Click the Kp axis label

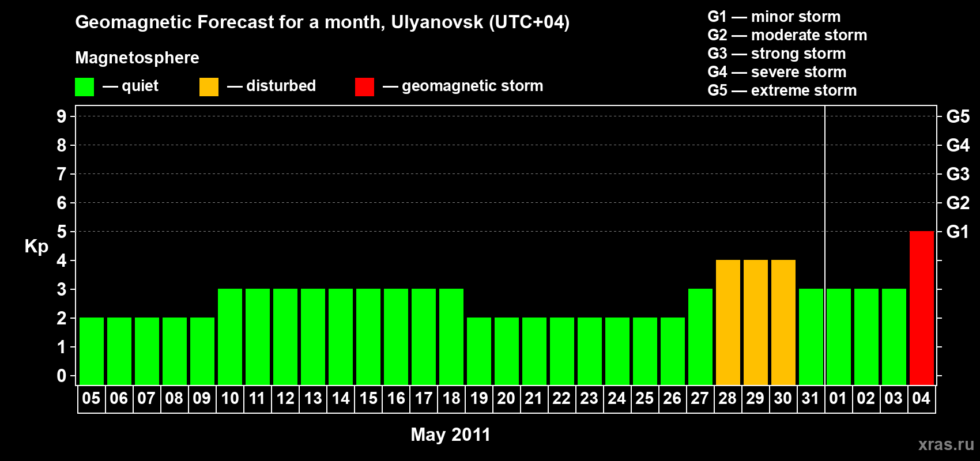pyautogui.click(x=36, y=246)
